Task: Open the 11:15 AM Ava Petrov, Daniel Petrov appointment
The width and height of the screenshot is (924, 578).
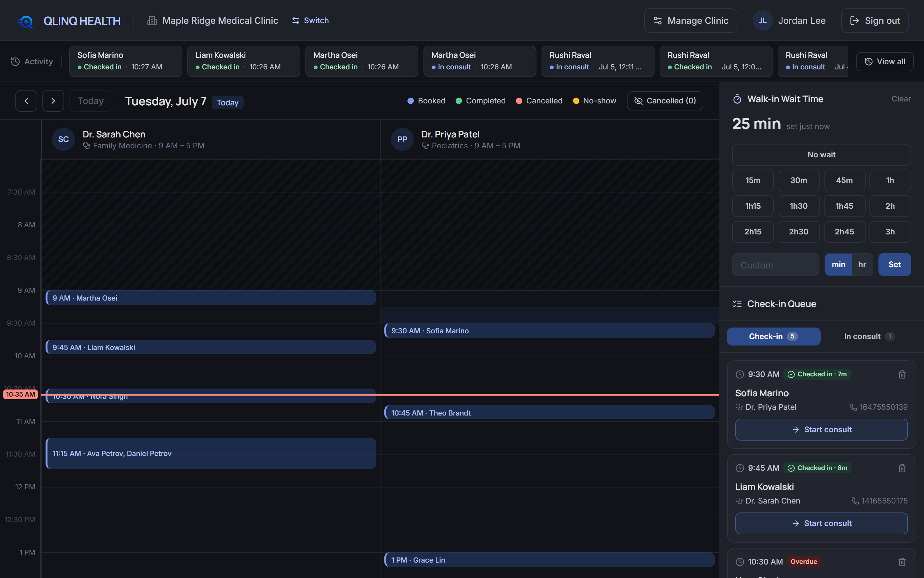Action: pyautogui.click(x=211, y=453)
